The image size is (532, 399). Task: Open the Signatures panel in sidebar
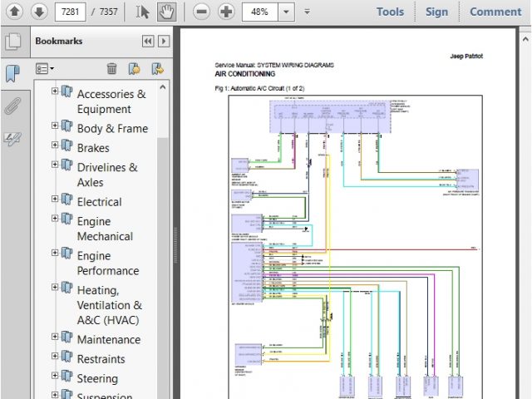pos(12,140)
